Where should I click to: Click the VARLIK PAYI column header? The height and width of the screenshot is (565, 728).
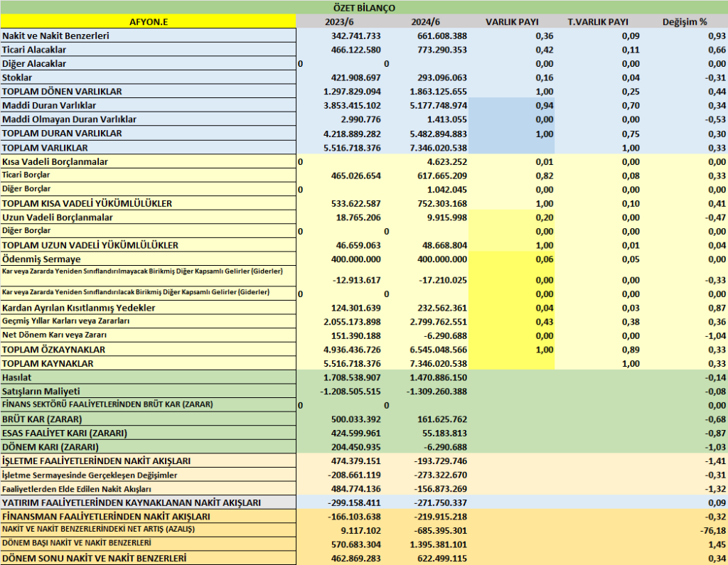point(512,22)
